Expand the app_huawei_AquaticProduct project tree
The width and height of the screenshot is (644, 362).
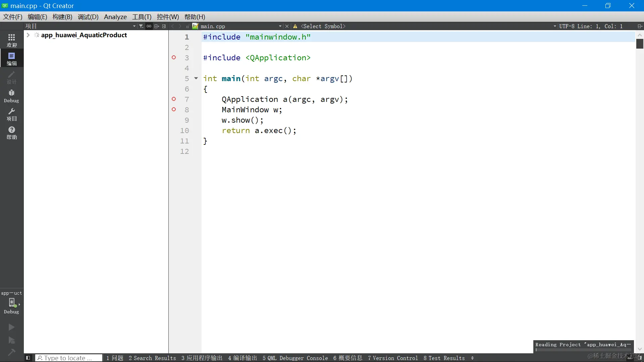[28, 35]
